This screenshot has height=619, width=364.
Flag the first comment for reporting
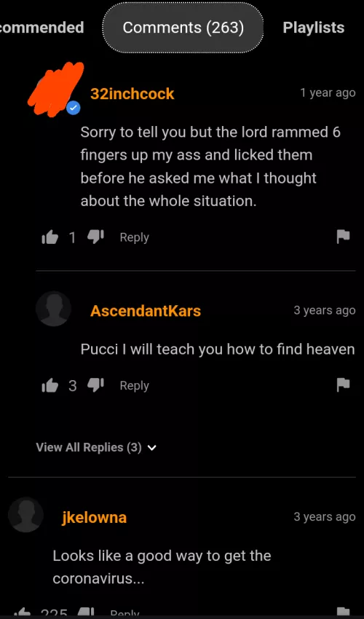point(343,237)
